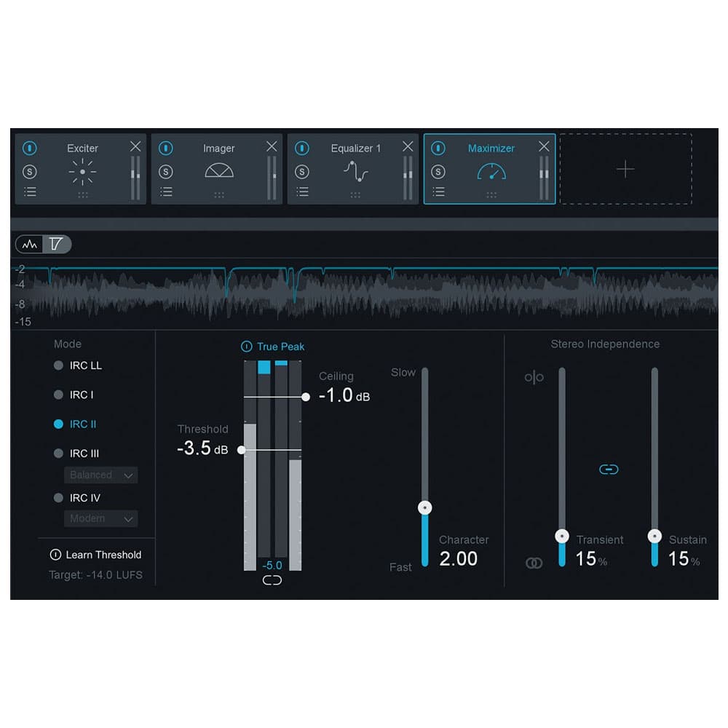The height and width of the screenshot is (728, 728).
Task: Select IRC LL mode
Action: click(x=78, y=365)
